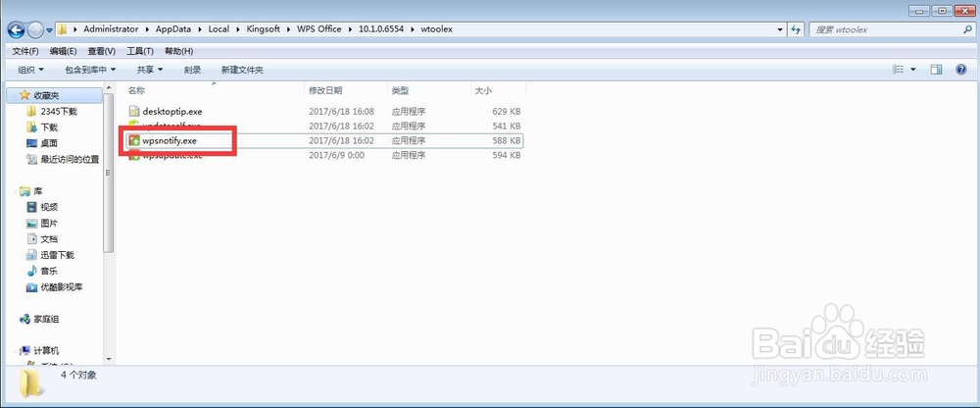The width and height of the screenshot is (980, 408).
Task: Click the refresh button beside address bar
Action: 796,29
